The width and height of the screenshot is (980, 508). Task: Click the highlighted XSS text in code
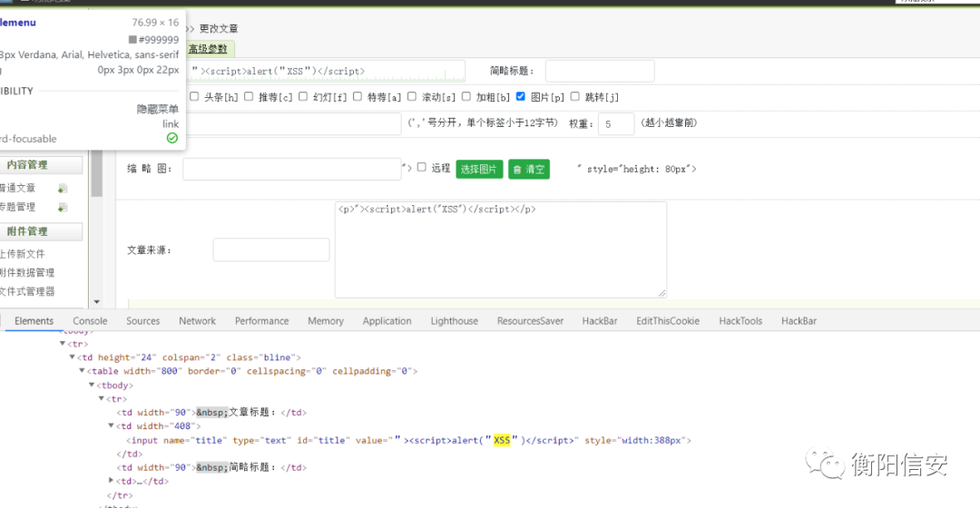(x=502, y=440)
